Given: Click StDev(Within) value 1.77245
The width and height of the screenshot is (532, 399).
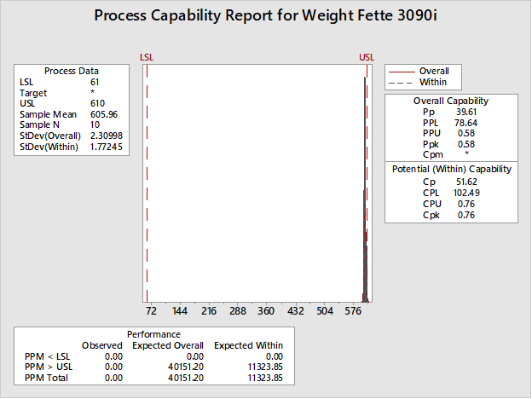Looking at the screenshot, I should 107,147.
